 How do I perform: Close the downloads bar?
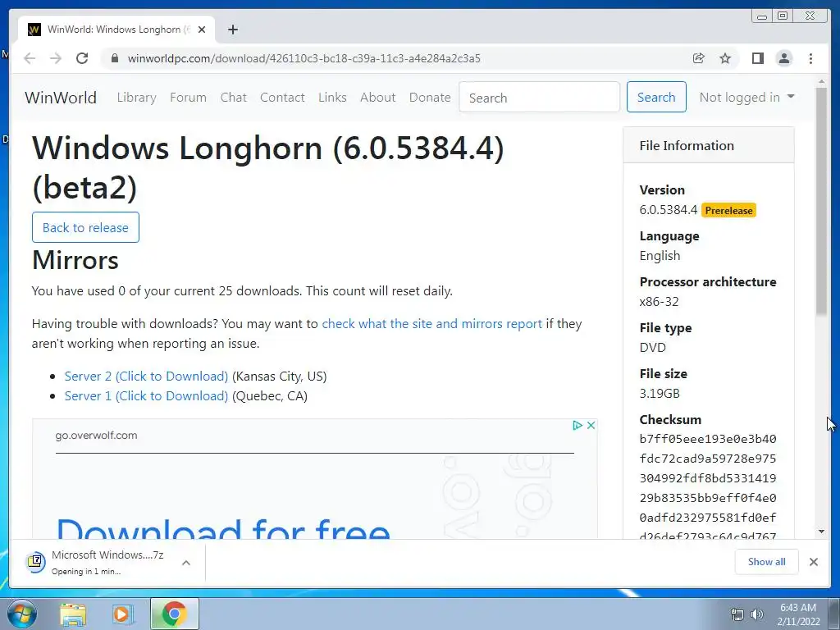pos(813,562)
